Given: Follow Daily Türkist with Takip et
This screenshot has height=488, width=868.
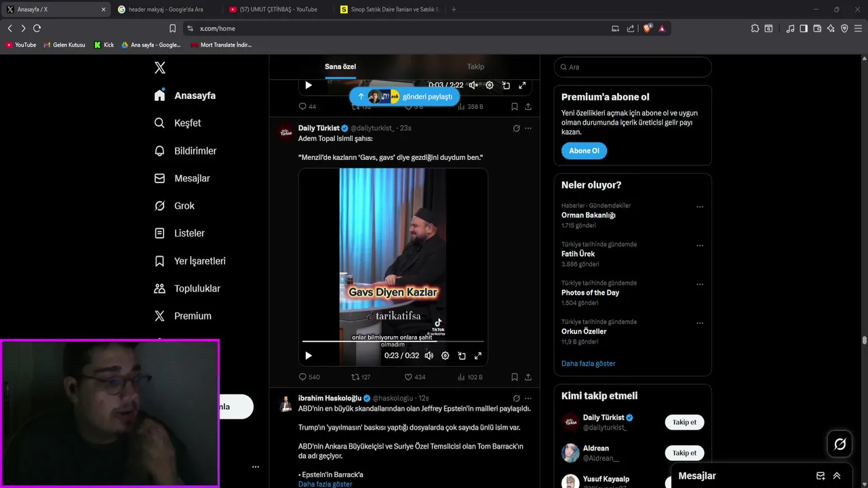Looking at the screenshot, I should pos(684,422).
